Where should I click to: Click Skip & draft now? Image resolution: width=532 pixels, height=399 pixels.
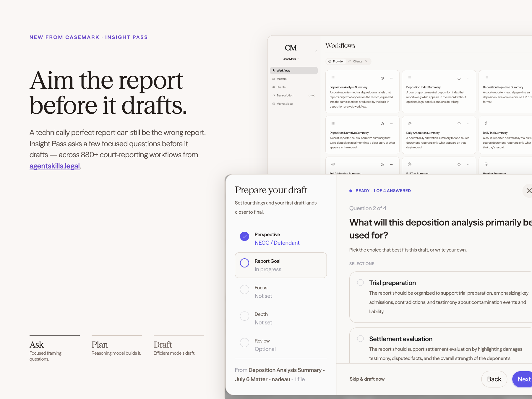(x=367, y=379)
